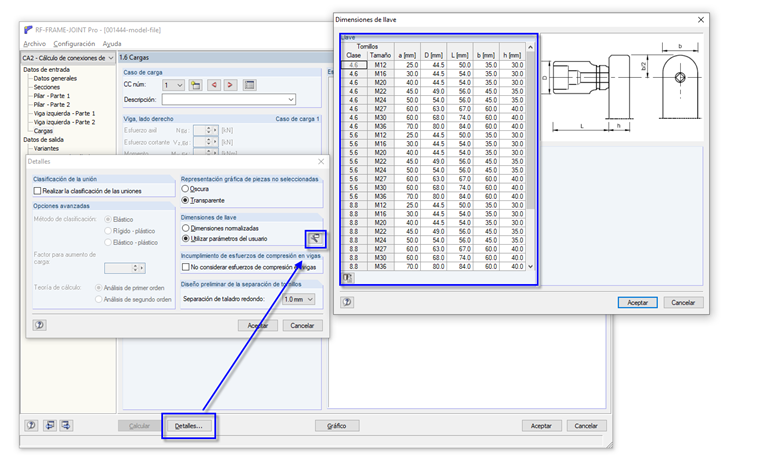Viewport: 760px width, 456px height.
Task: Open help icon at main window bottom-left
Action: [x=32, y=425]
